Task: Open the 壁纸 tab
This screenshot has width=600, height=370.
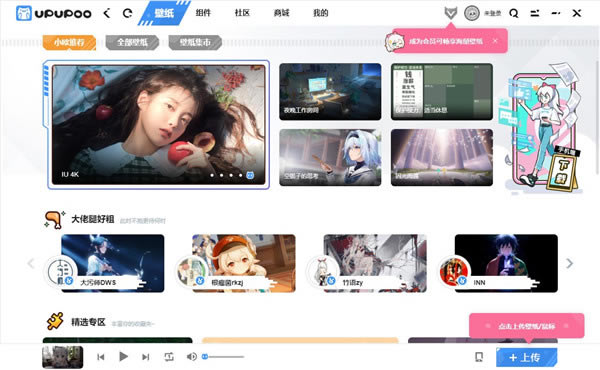Action: [164, 13]
